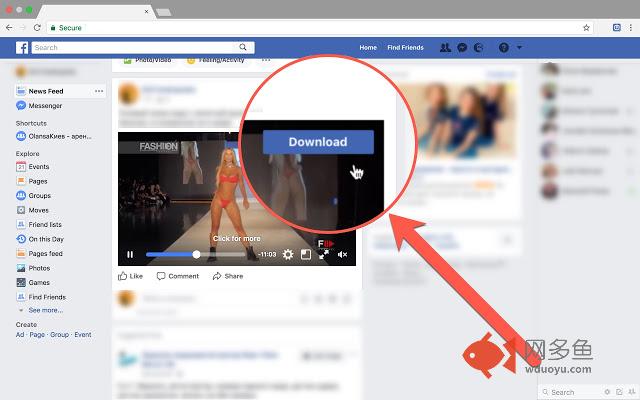Reload the page
The image size is (640, 400).
coord(37,28)
